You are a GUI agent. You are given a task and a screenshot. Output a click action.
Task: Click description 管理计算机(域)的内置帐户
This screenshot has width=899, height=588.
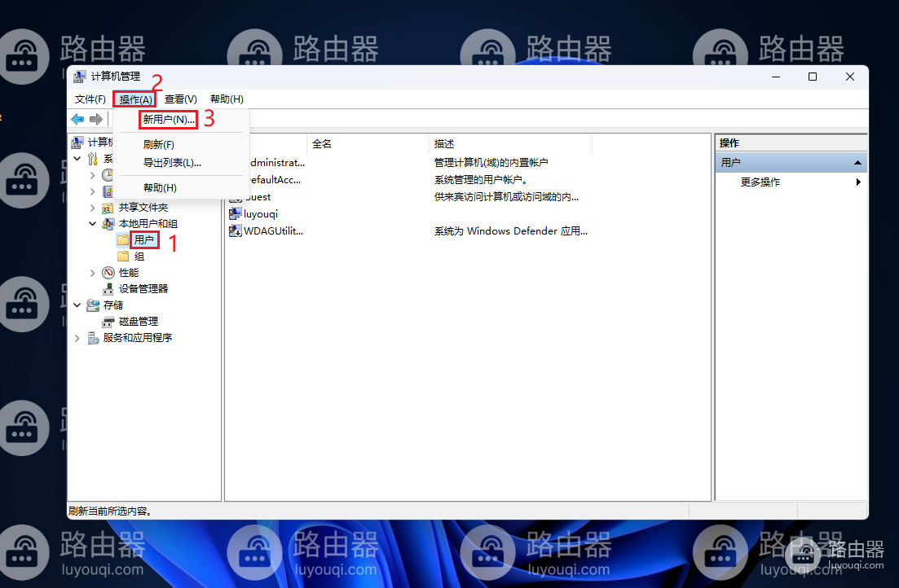pyautogui.click(x=491, y=163)
